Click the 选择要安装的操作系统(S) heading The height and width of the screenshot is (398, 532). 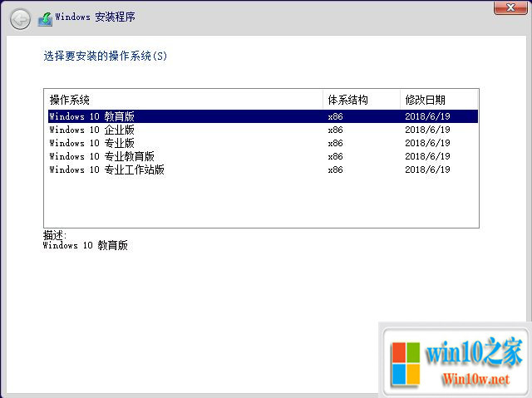tap(106, 56)
